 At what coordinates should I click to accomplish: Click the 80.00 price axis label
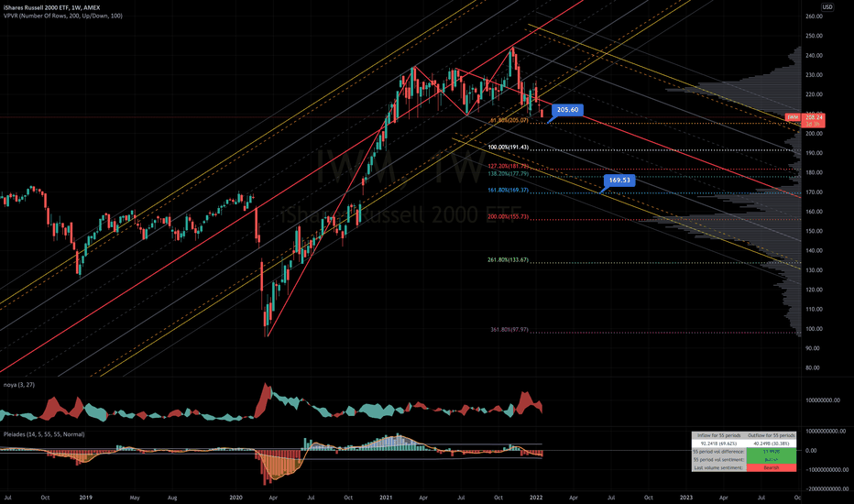point(814,367)
